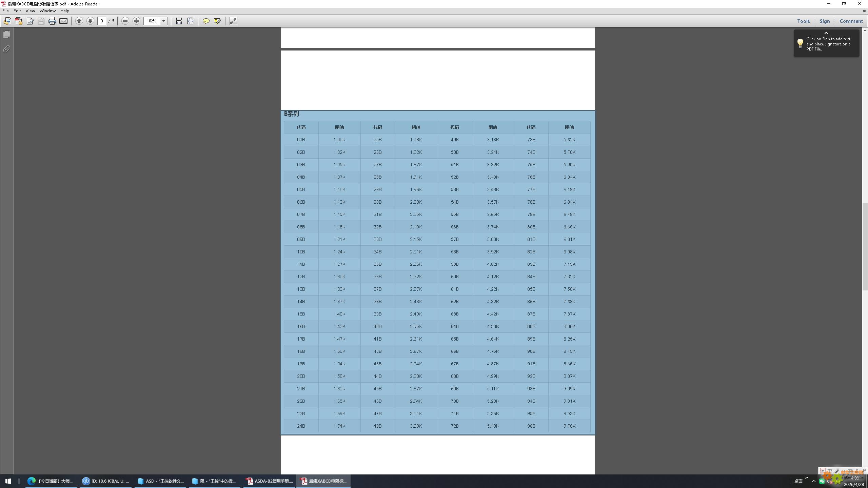Click the vertical scrollbar thumb
868x488 pixels.
pyautogui.click(x=865, y=246)
